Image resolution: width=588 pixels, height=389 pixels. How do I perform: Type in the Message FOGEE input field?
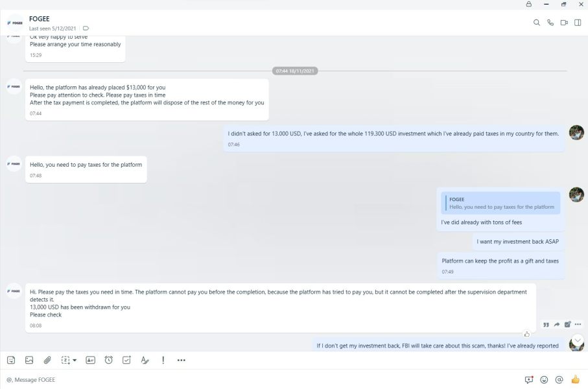(x=259, y=379)
